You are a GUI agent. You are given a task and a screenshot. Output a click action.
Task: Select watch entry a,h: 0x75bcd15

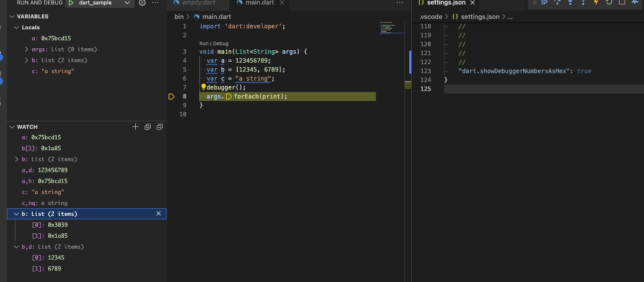87,181
